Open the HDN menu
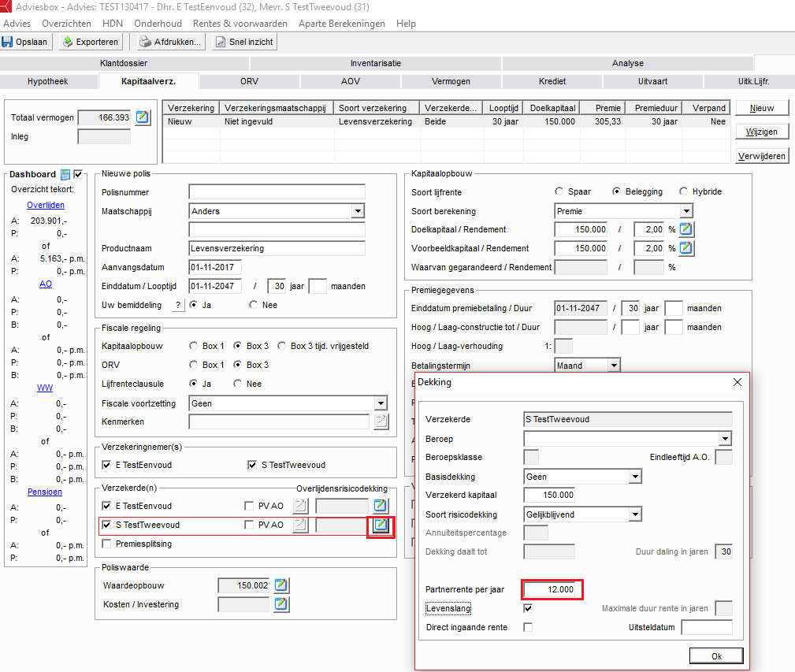Image resolution: width=795 pixels, height=672 pixels. tap(113, 24)
